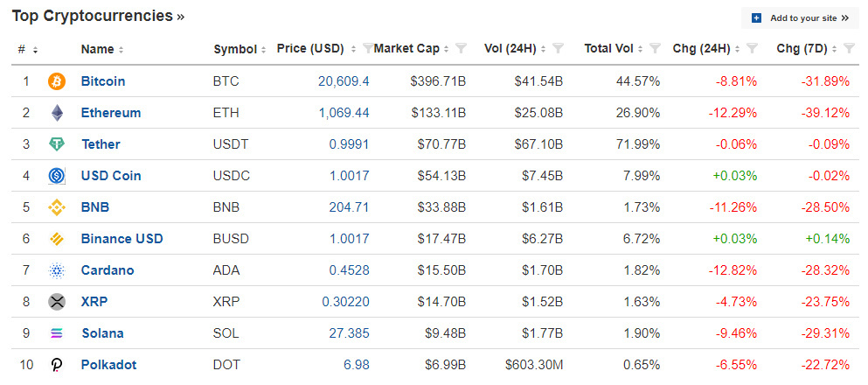
Task: Click the BNB yellow logo icon
Action: (x=57, y=207)
